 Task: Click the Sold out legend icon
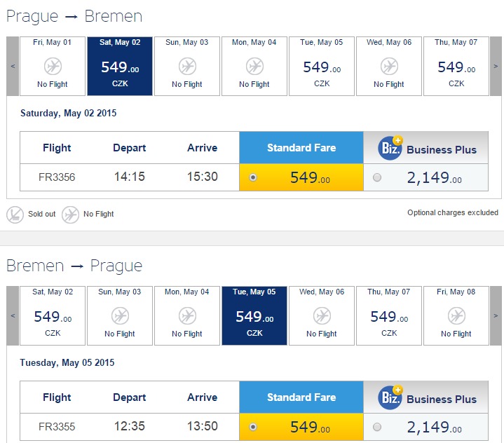pos(15,214)
